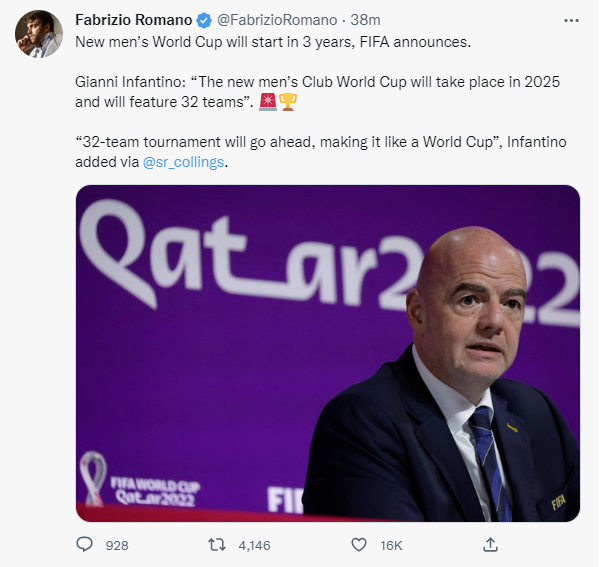Open the Infantino press conference photo

click(328, 353)
